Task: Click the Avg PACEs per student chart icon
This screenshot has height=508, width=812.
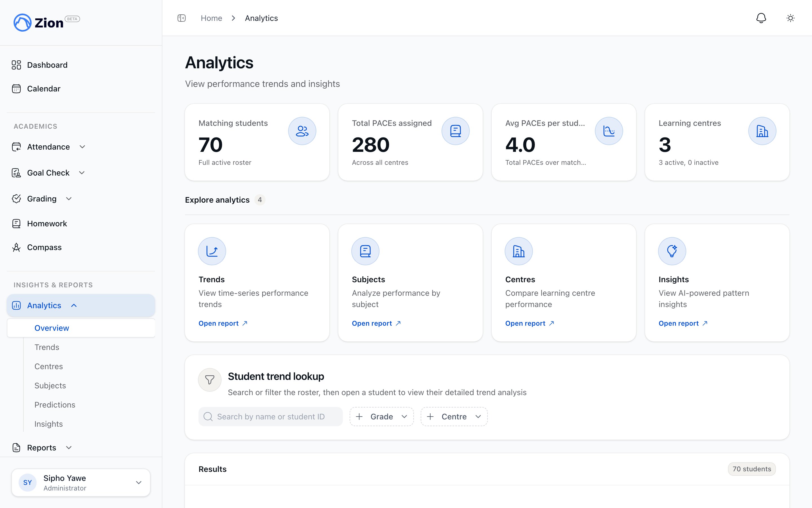Action: click(609, 131)
